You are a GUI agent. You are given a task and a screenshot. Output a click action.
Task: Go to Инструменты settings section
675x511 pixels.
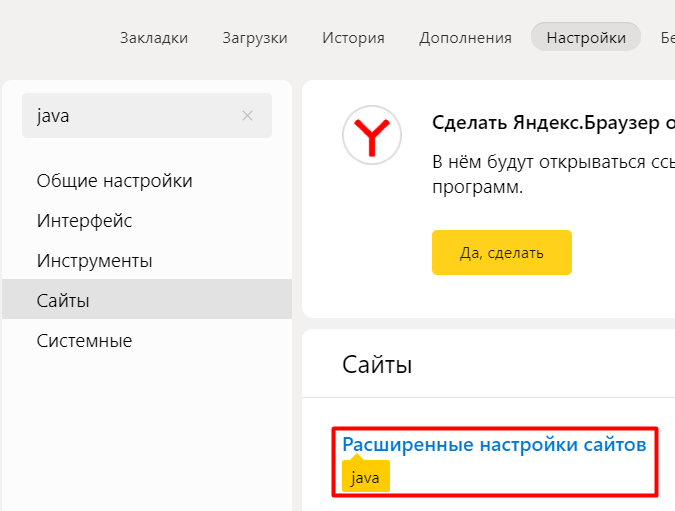coord(94,260)
